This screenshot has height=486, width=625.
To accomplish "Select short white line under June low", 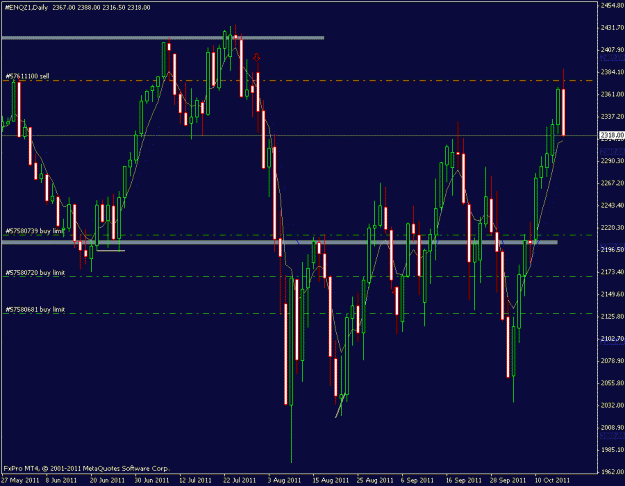I will 111,251.
